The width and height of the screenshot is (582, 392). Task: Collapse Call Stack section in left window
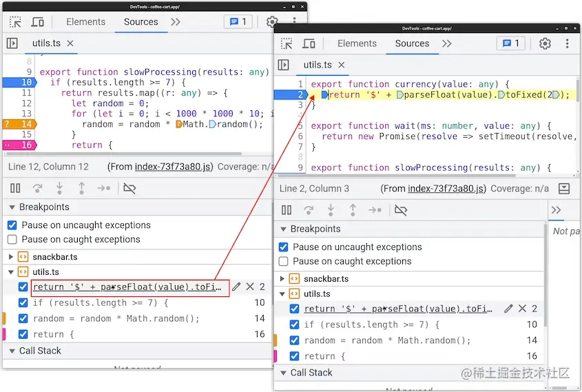click(x=12, y=351)
